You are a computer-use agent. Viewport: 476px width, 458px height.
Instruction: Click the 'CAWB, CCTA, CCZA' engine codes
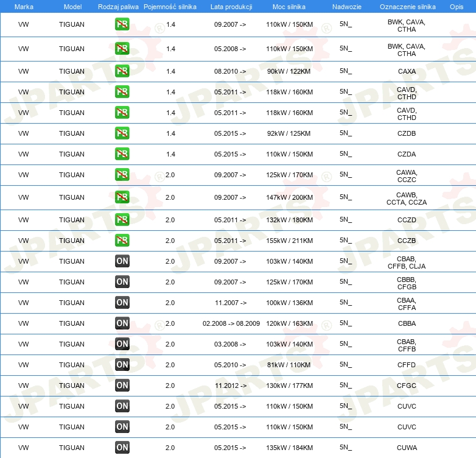[407, 199]
